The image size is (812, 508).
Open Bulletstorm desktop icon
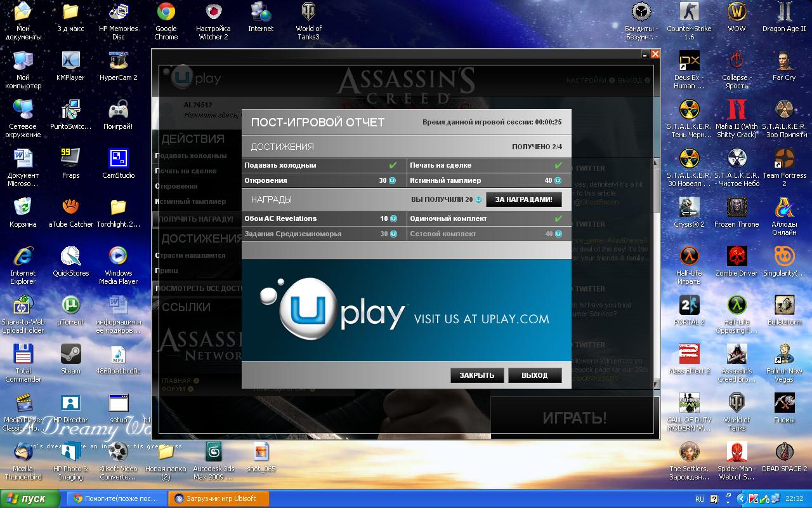[784, 311]
